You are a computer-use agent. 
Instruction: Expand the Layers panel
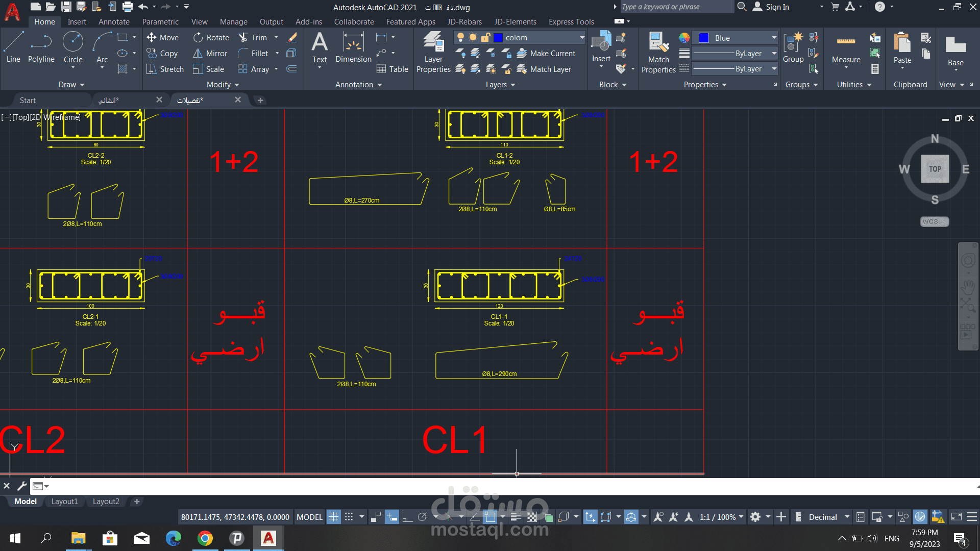point(500,84)
